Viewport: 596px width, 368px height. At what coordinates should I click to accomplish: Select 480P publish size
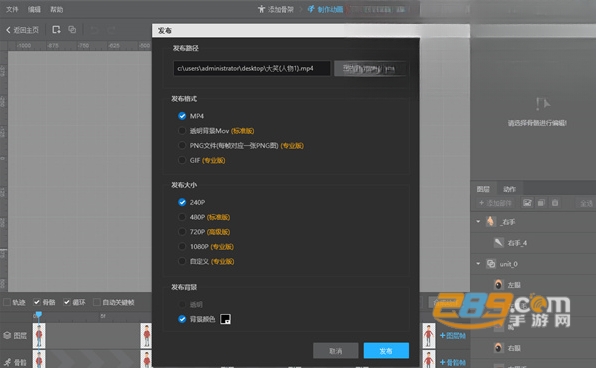182,217
